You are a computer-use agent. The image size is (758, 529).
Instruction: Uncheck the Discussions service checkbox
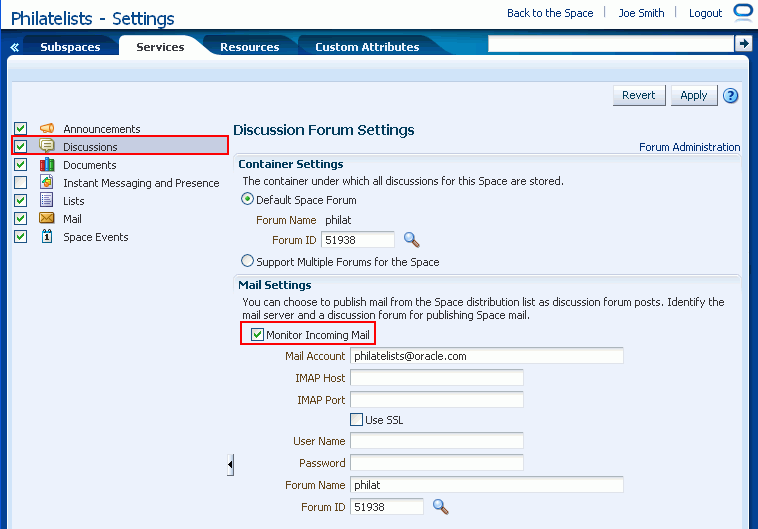(x=20, y=146)
